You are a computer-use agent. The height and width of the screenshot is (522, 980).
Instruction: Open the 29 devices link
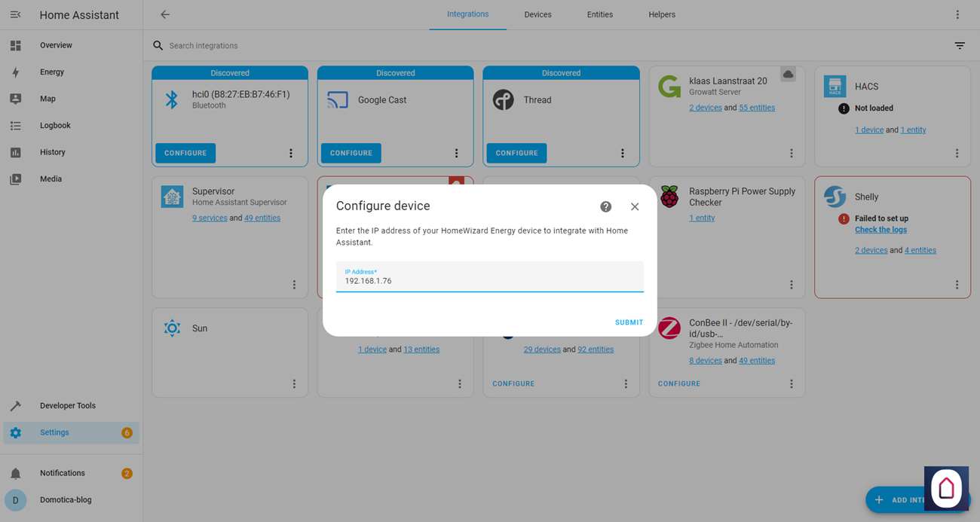click(542, 350)
